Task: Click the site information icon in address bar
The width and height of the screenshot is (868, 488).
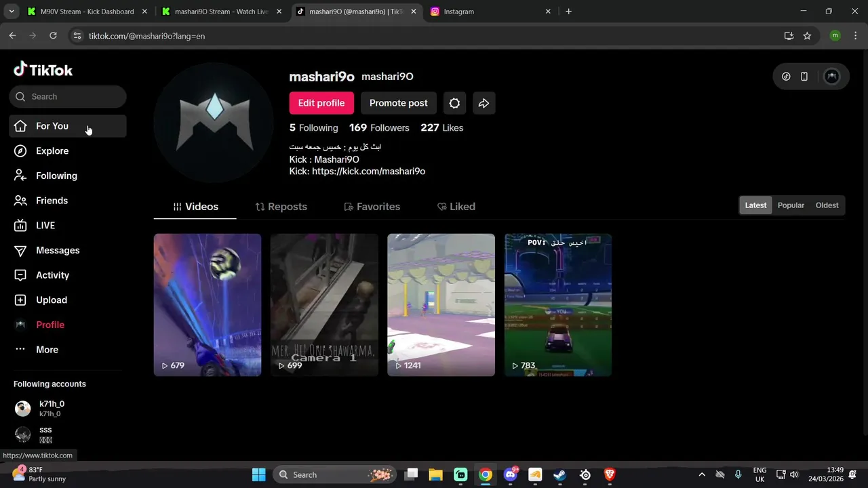Action: [77, 36]
